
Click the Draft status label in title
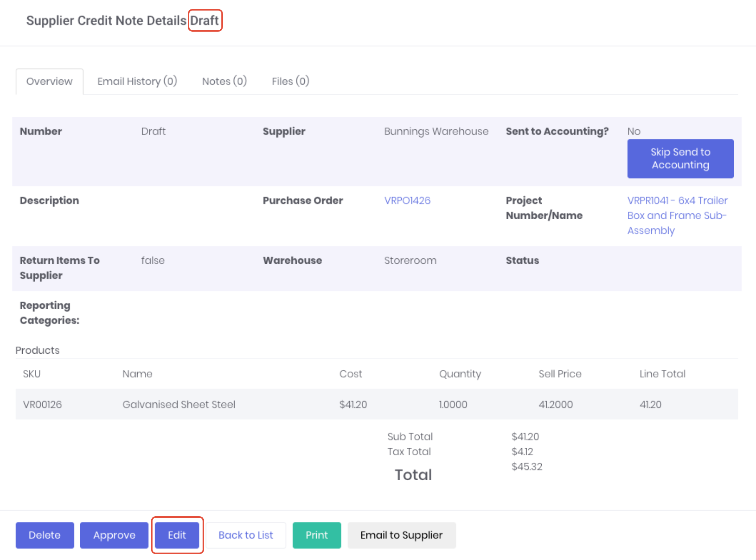pyautogui.click(x=205, y=20)
